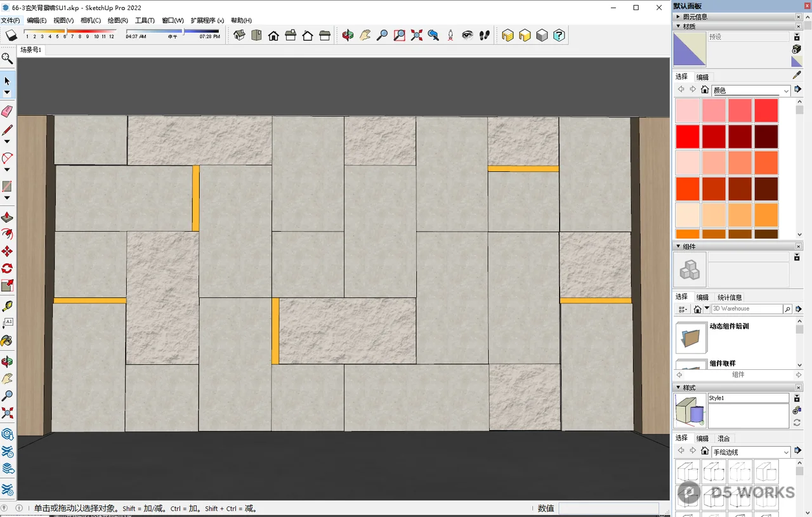The width and height of the screenshot is (812, 517).
Task: Open the 相机(C) menu
Action: [x=91, y=20]
